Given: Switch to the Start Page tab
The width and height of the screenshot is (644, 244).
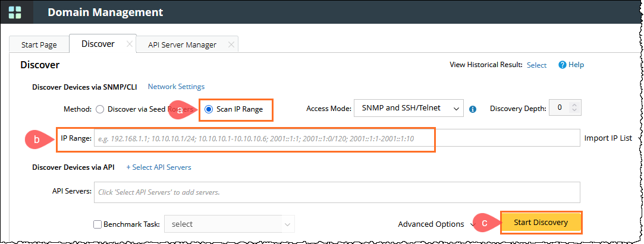Looking at the screenshot, I should (x=39, y=45).
